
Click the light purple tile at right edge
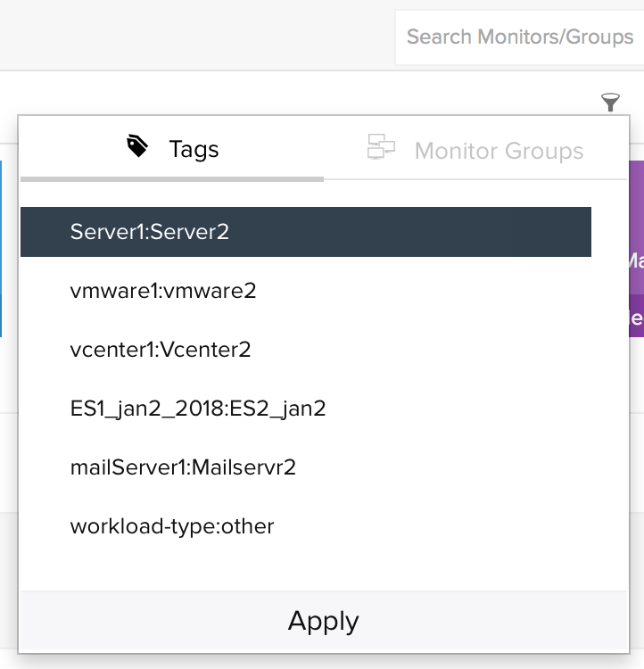[x=636, y=232]
